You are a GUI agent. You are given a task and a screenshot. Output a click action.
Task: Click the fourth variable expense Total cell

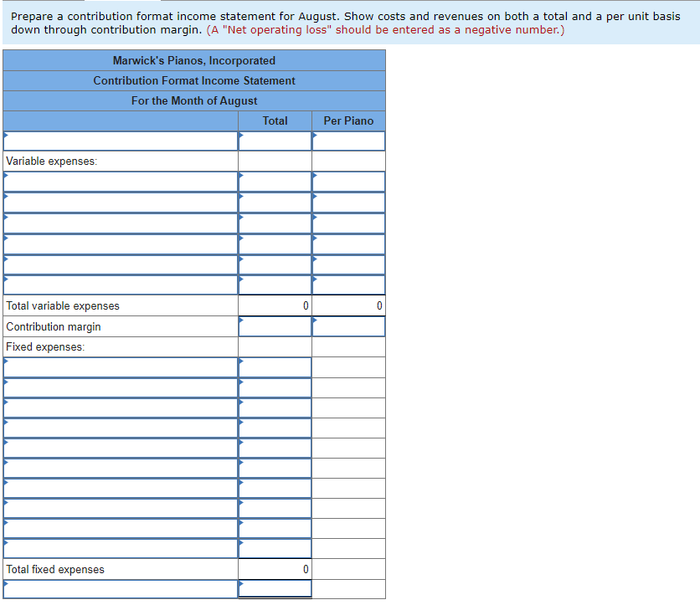point(275,244)
